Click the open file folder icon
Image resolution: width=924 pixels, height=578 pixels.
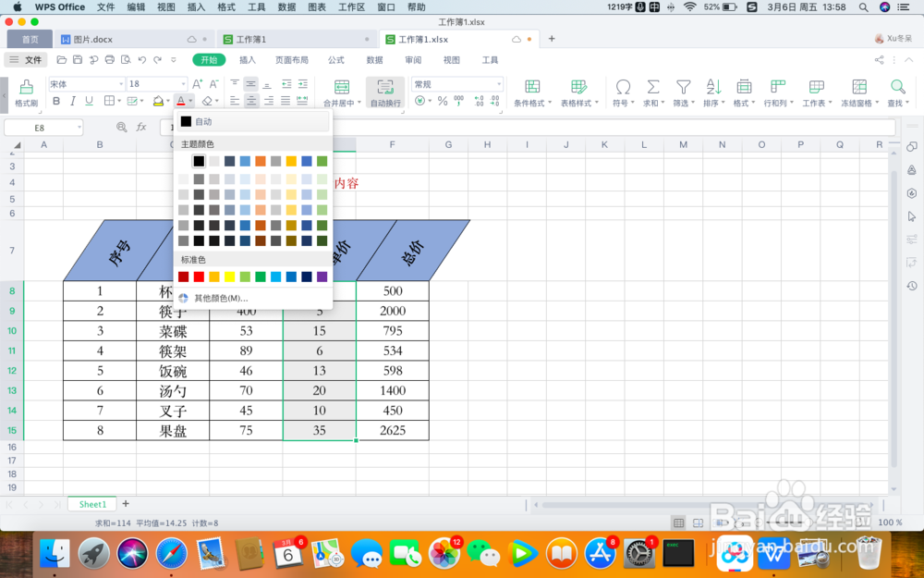61,59
